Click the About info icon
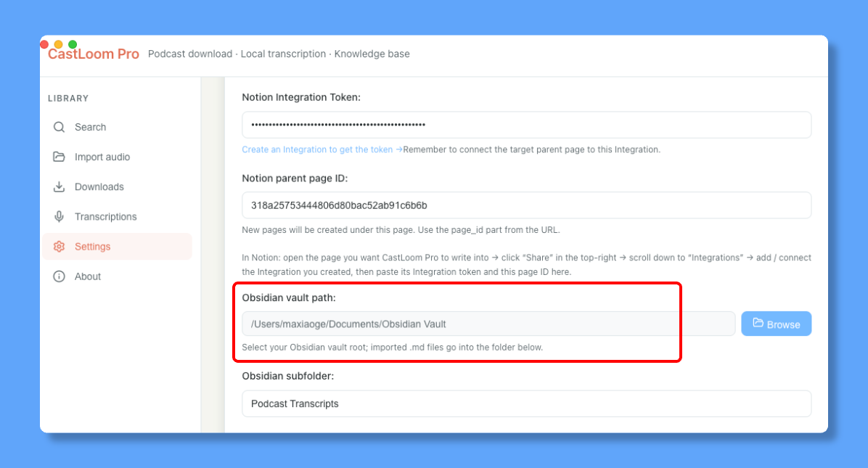 [x=60, y=276]
